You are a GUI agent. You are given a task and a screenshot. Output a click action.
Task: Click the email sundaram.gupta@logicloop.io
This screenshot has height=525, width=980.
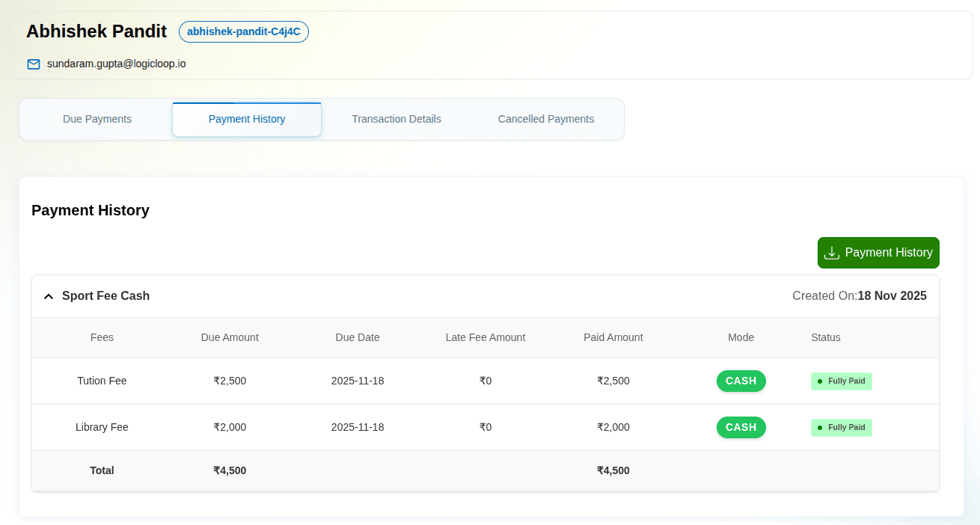pyautogui.click(x=117, y=64)
